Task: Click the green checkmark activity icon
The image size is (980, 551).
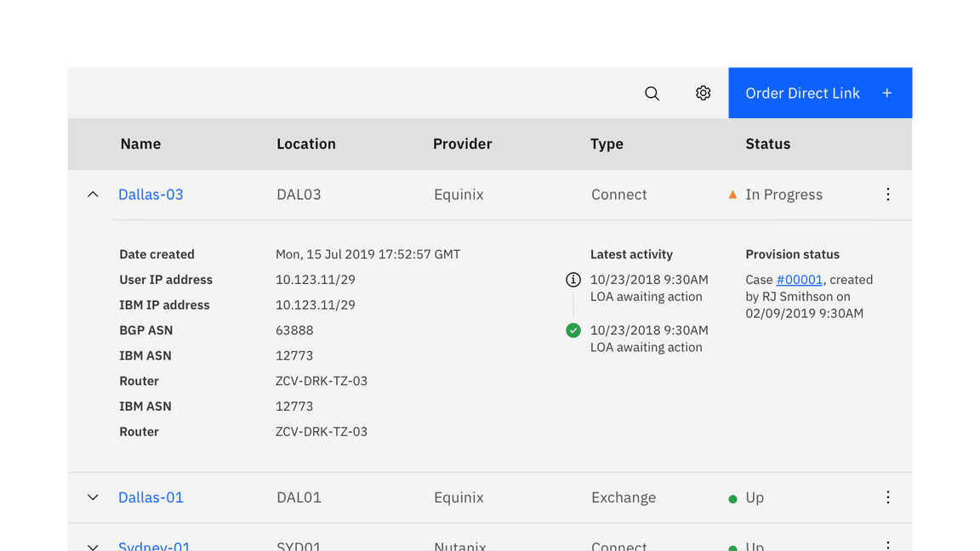Action: point(573,331)
